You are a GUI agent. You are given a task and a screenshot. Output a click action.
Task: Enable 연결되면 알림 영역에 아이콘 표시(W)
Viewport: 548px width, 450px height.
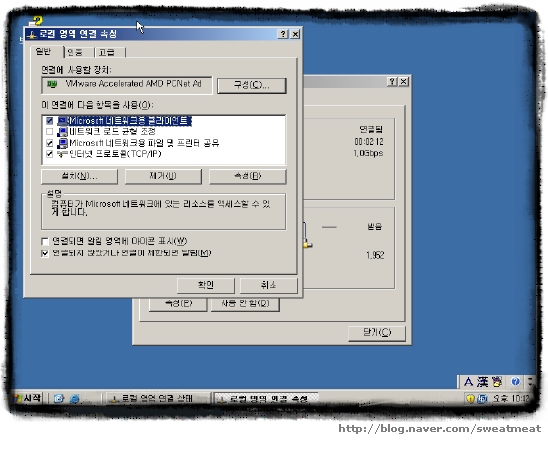coord(45,241)
